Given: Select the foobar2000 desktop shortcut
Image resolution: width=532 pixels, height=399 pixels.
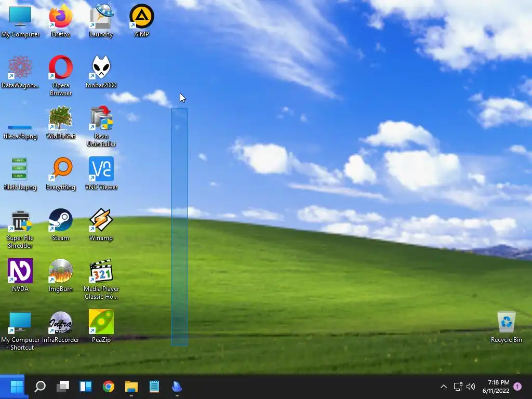Looking at the screenshot, I should click(x=101, y=72).
